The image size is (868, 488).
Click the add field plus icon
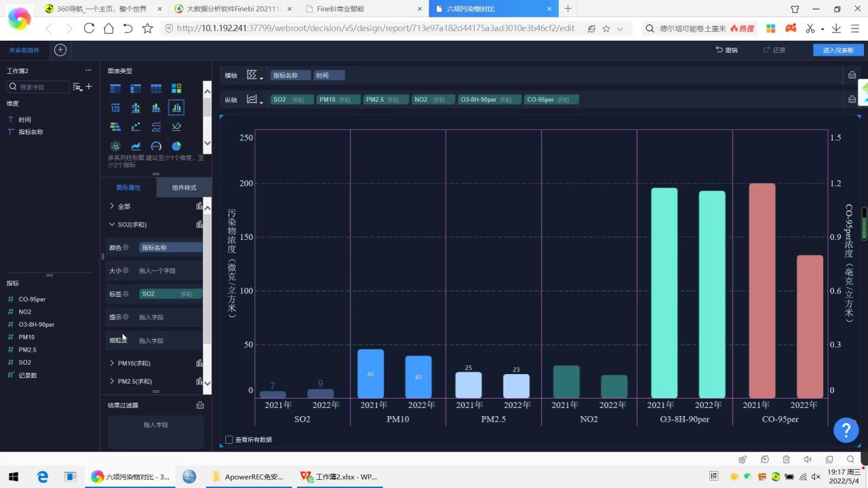tap(88, 87)
